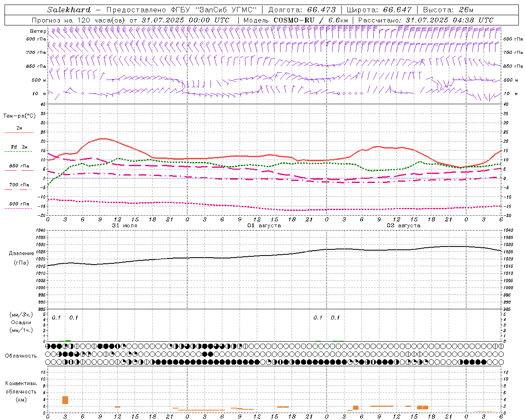Select the date label 01 августа
Viewport: 525px width, 420px height.
pos(264,226)
